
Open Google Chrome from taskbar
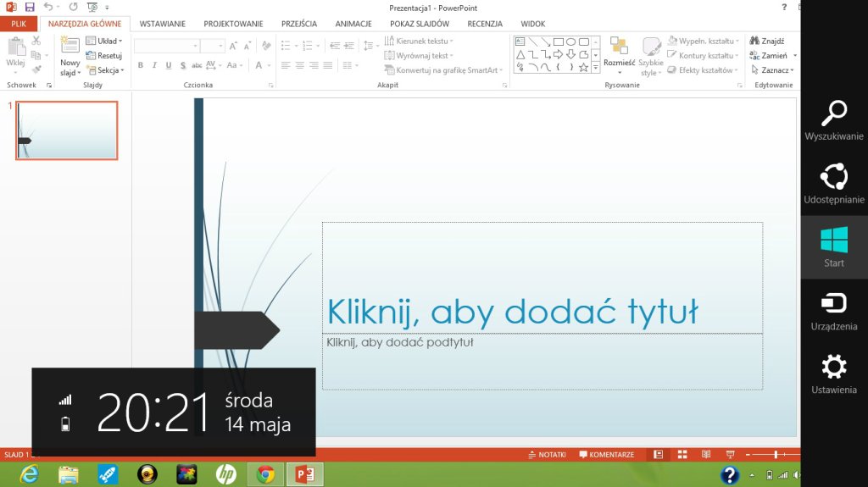coord(265,475)
